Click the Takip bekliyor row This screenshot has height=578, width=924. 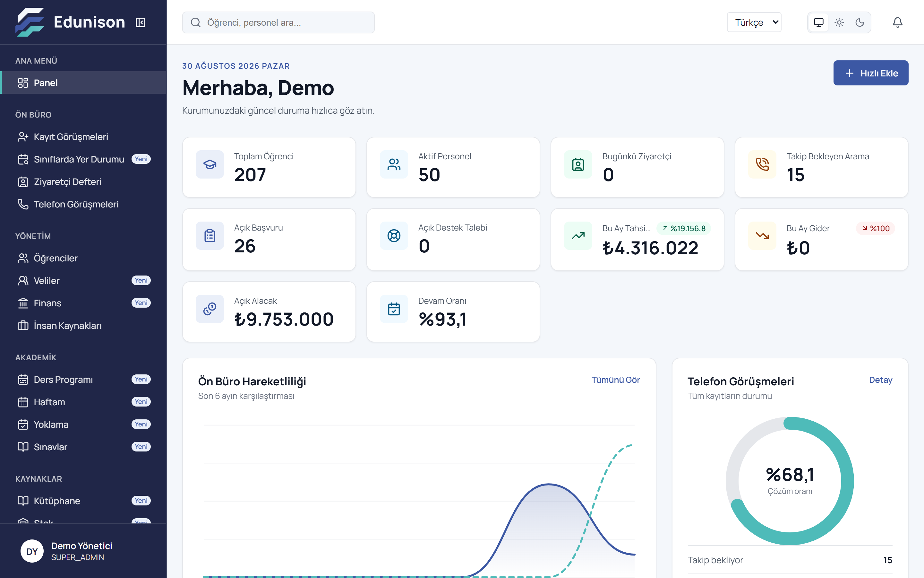point(790,560)
